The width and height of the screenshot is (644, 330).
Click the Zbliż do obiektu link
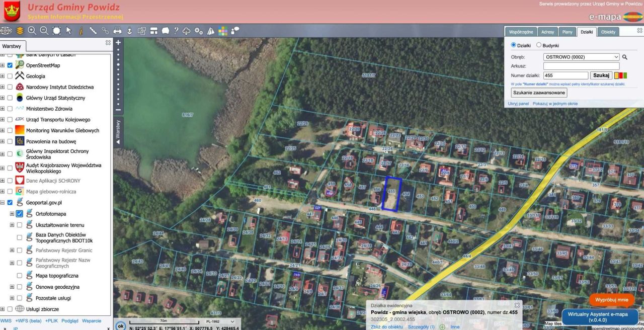click(x=387, y=326)
